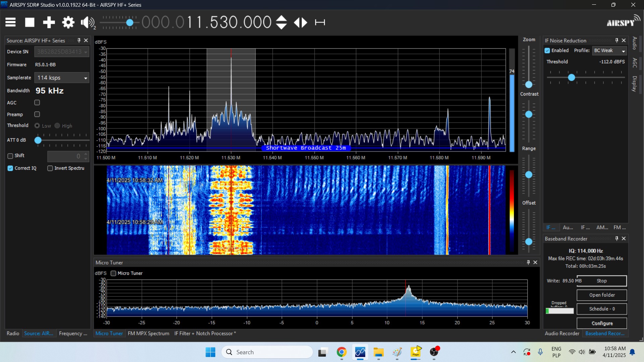Open the FM MPX Spectrum tab
The width and height of the screenshot is (644, 362).
tap(149, 333)
